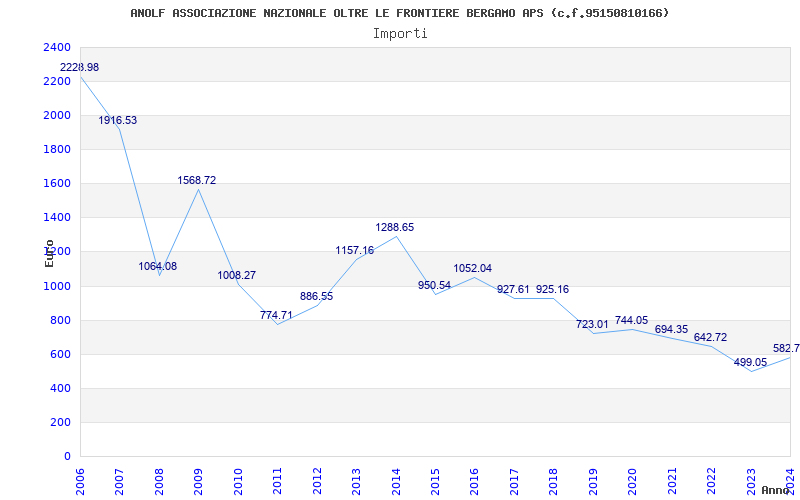Select the 642.72 data label
Image resolution: width=800 pixels, height=500 pixels.
click(x=710, y=337)
